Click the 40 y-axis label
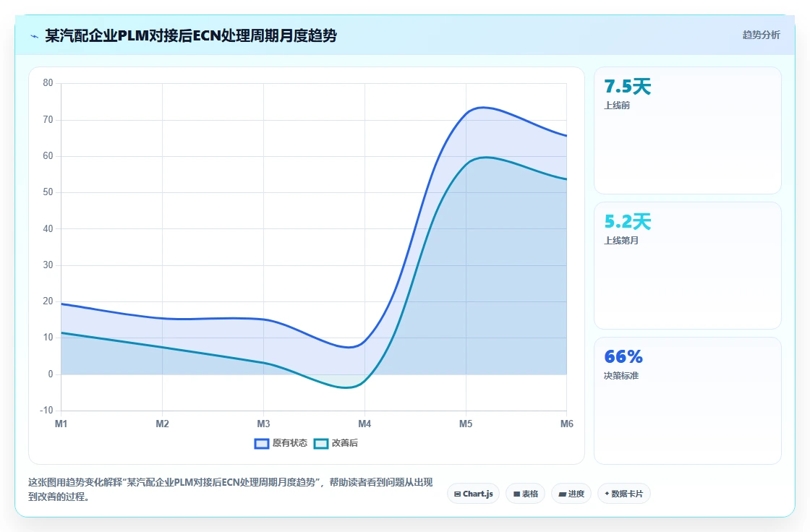Screen dimensions: 810x532 click(48, 229)
